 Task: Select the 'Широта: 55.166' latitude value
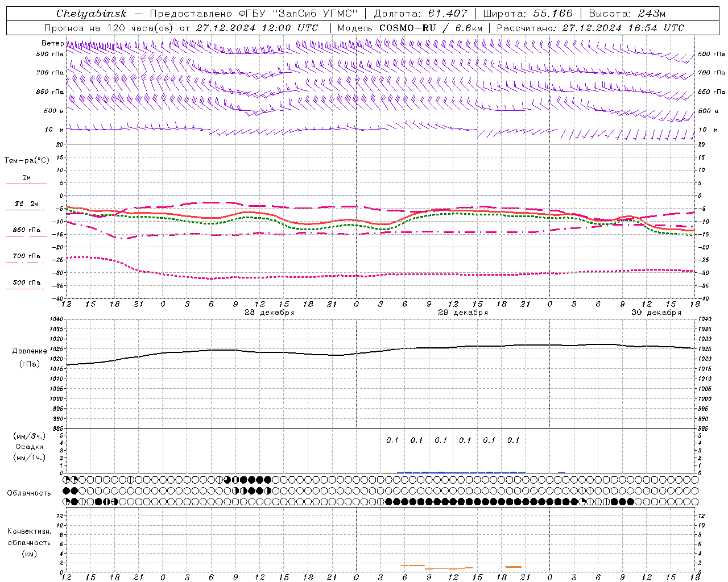coord(528,14)
